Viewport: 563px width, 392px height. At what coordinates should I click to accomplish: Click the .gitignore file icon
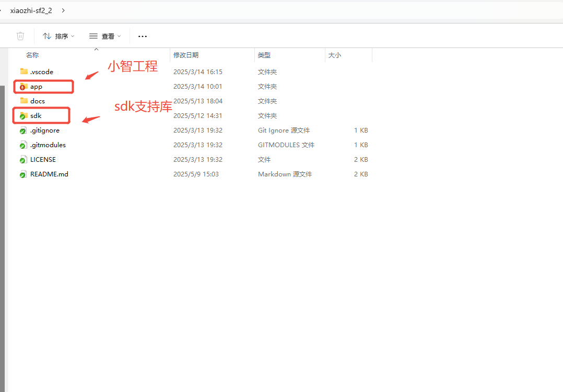23,130
